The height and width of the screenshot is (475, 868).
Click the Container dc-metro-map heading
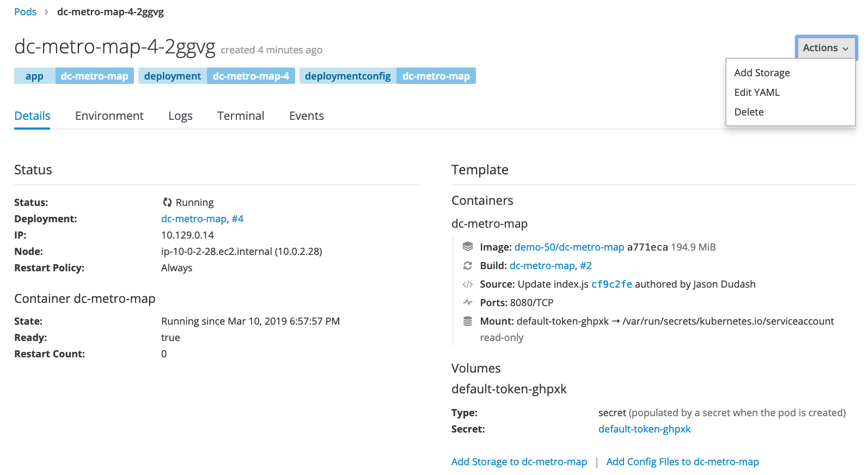click(85, 298)
